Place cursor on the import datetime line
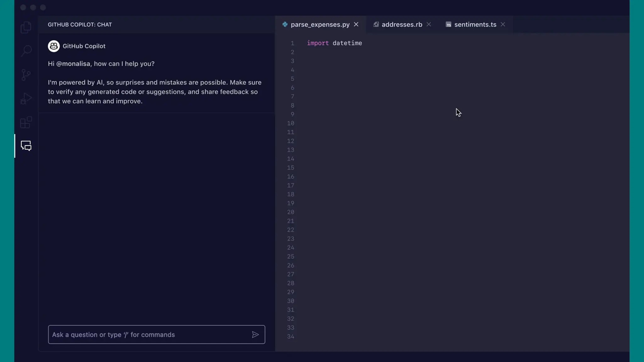644x362 pixels. click(x=334, y=43)
